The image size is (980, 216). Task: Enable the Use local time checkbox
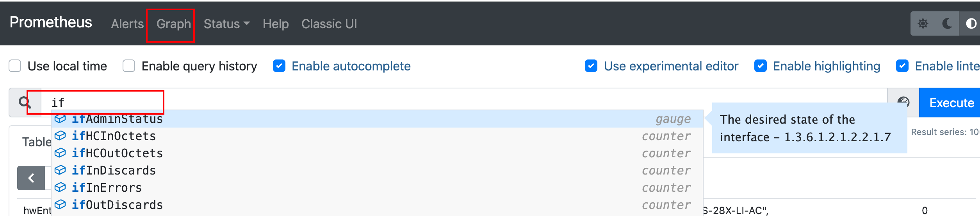(x=15, y=66)
